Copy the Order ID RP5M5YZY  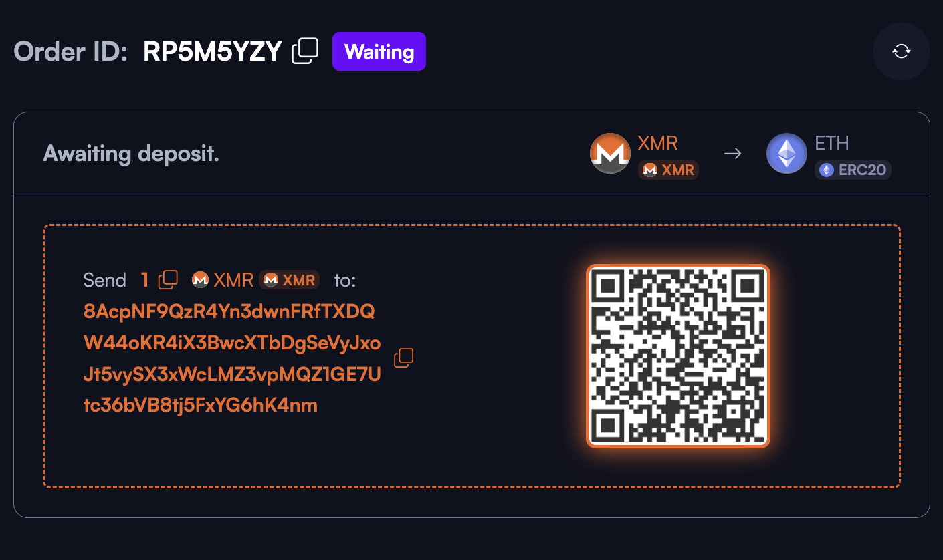[305, 51]
